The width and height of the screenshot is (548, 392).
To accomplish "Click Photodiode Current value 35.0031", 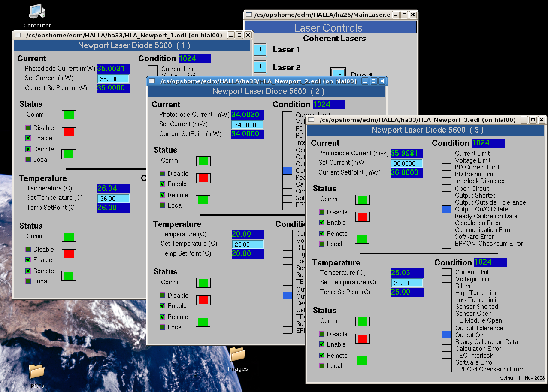I will point(113,69).
